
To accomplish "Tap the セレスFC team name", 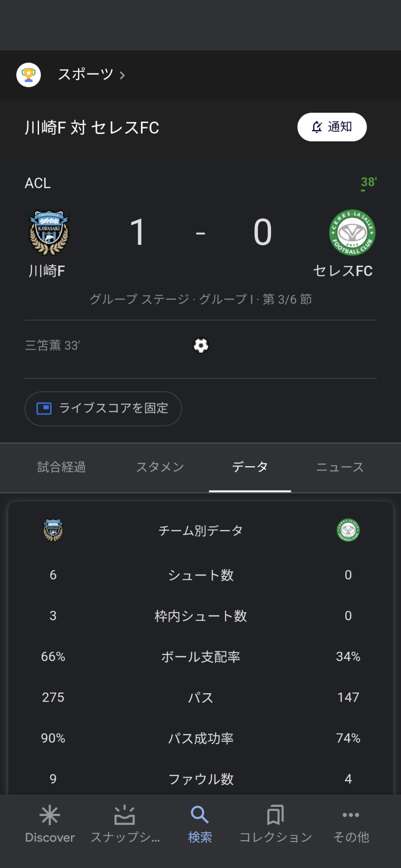I will tap(343, 271).
